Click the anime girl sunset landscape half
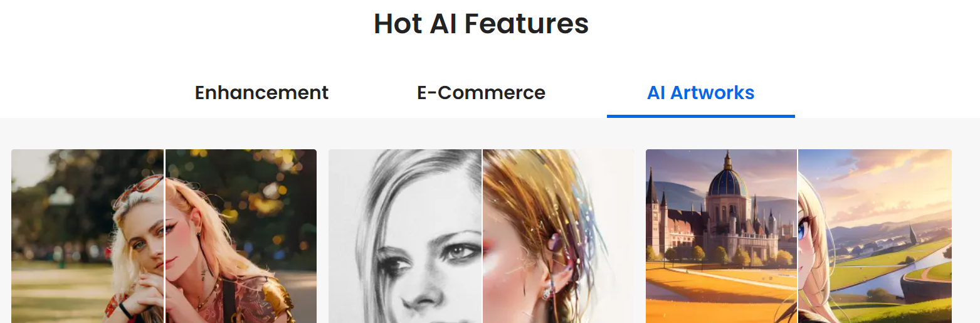This screenshot has width=980, height=323. pos(875,236)
